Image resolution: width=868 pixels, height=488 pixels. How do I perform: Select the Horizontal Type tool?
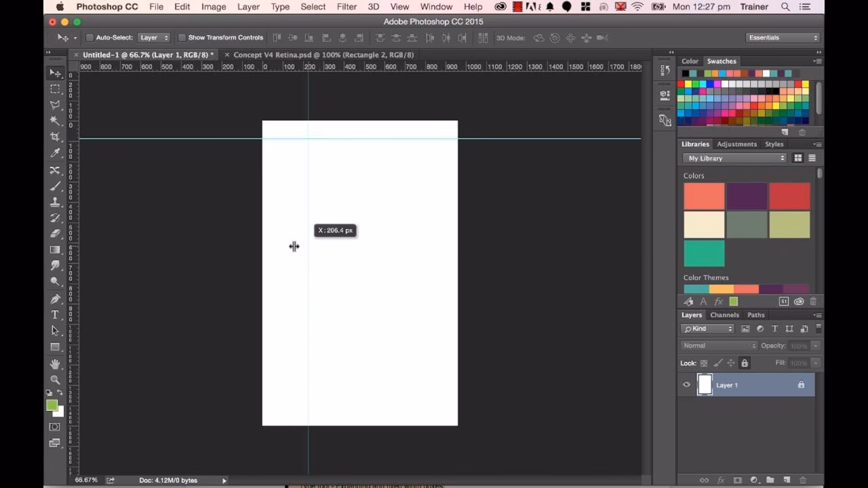[x=55, y=314]
